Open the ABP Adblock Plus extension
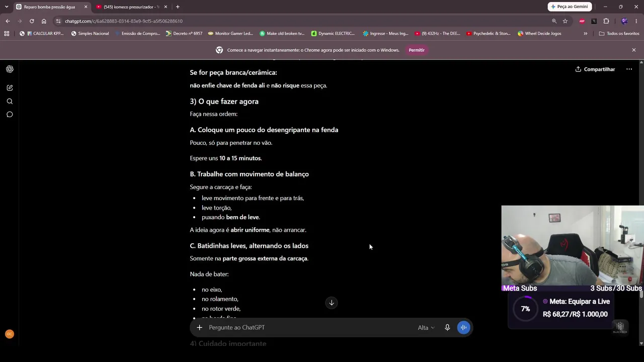The width and height of the screenshot is (644, 362). click(582, 21)
